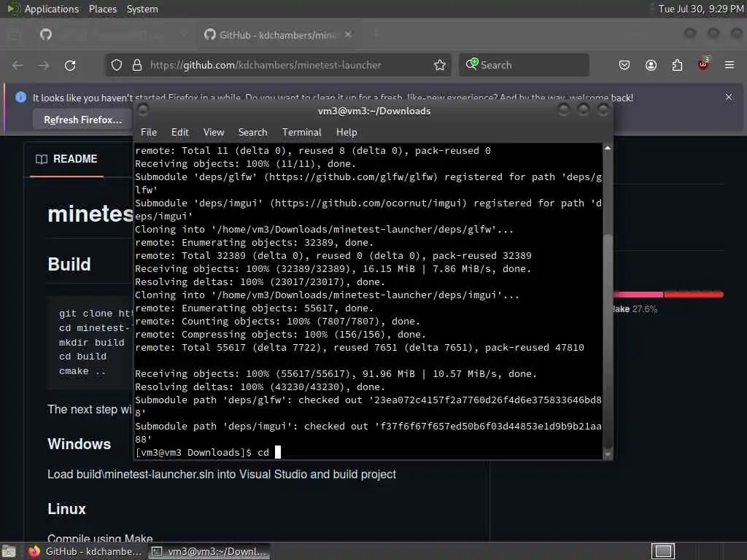Open the Firefox account icon
747x560 pixels.
(651, 65)
